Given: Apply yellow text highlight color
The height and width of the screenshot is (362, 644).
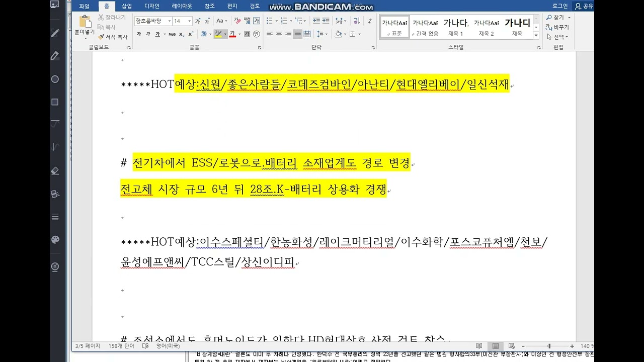Looking at the screenshot, I should click(x=218, y=34).
